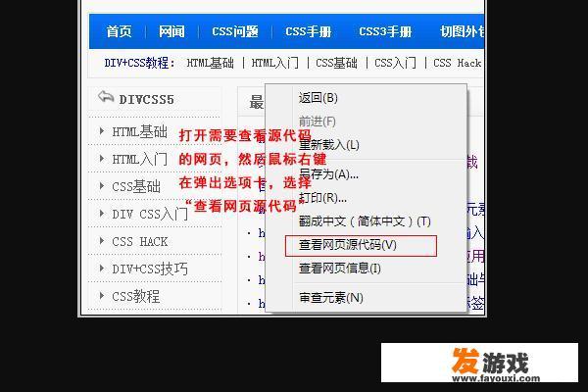Expand the DIV+CSS技巧 sidebar arrow
Image resolution: width=588 pixels, height=392 pixels.
tap(102, 268)
